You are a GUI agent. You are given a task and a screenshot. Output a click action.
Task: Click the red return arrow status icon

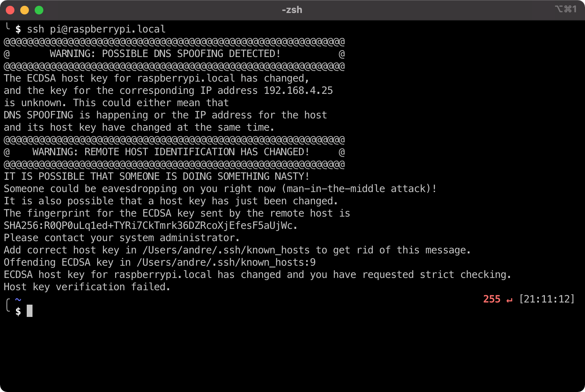(x=509, y=300)
